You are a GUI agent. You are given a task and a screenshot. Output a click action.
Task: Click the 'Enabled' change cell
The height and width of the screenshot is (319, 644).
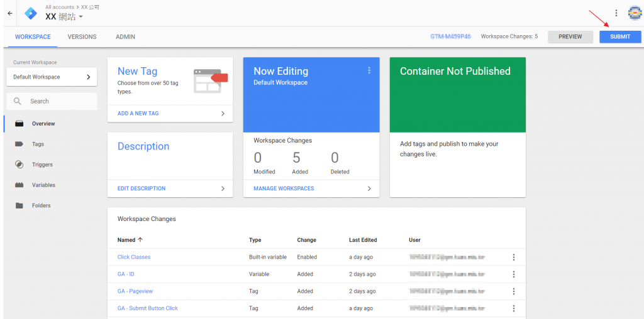pyautogui.click(x=307, y=257)
